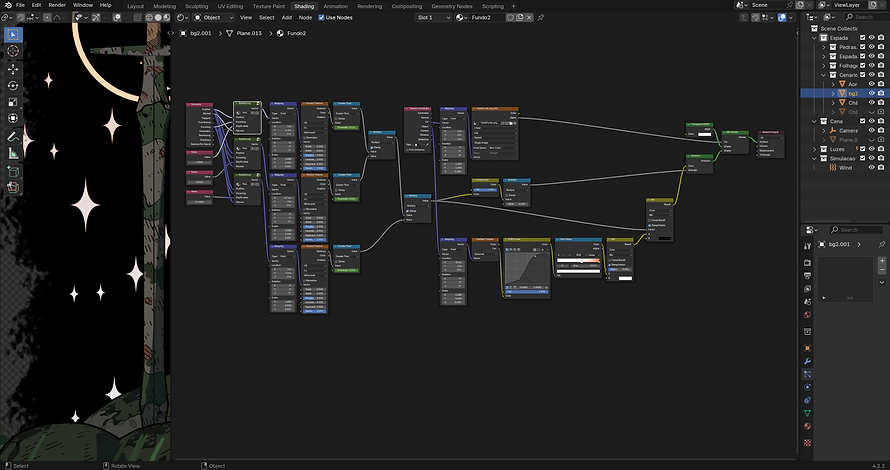Pin the node editor material with pin icon

point(541,18)
